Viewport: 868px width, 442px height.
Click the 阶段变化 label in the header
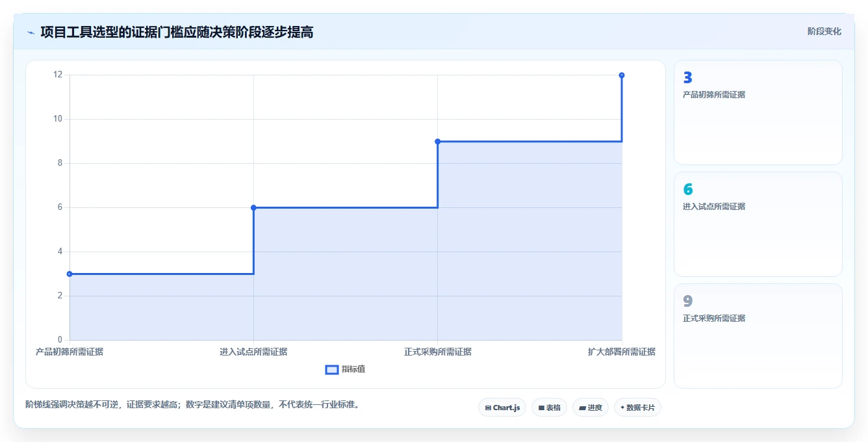click(824, 31)
